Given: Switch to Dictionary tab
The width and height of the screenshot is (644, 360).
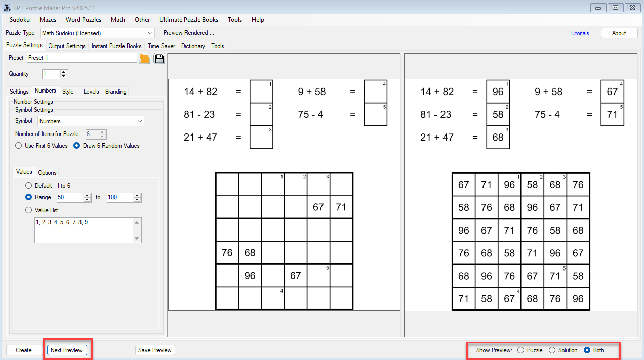Looking at the screenshot, I should 193,46.
